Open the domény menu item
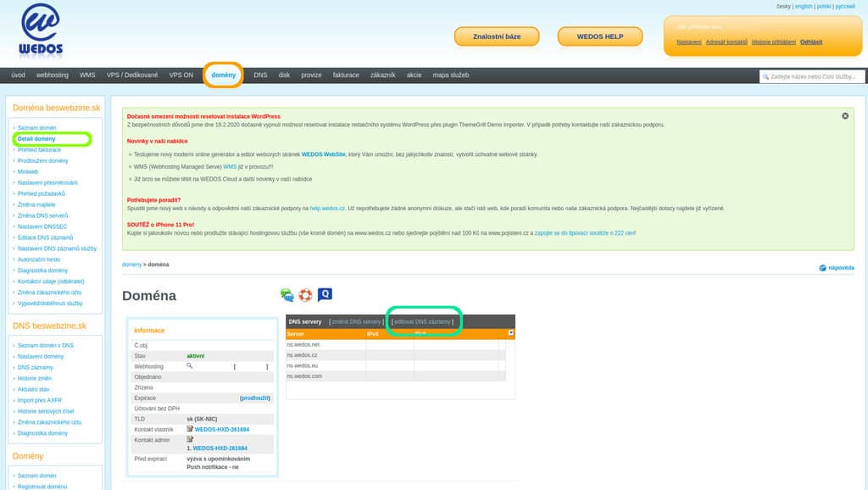The height and width of the screenshot is (490, 868). click(224, 75)
